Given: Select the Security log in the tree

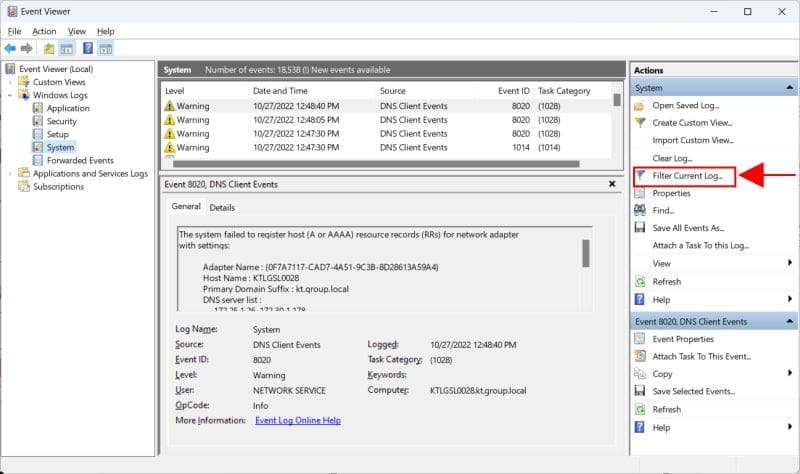Looking at the screenshot, I should point(61,121).
